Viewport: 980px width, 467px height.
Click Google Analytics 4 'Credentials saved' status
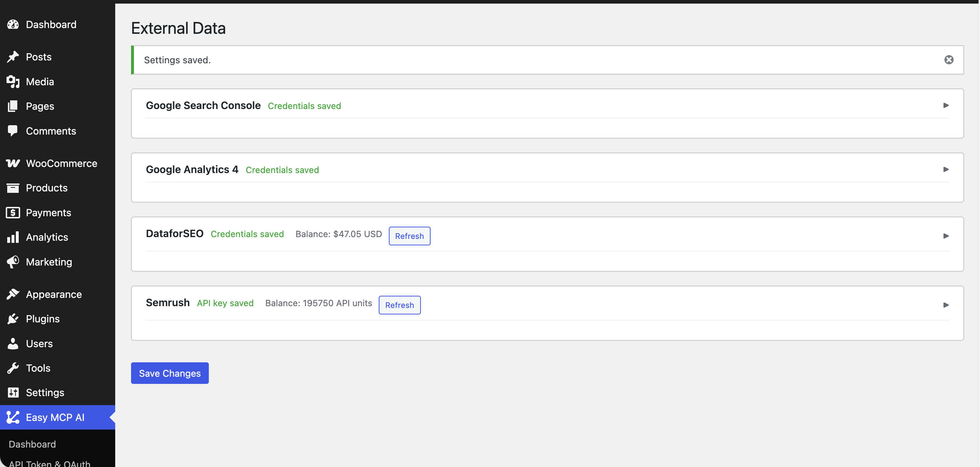[282, 169]
